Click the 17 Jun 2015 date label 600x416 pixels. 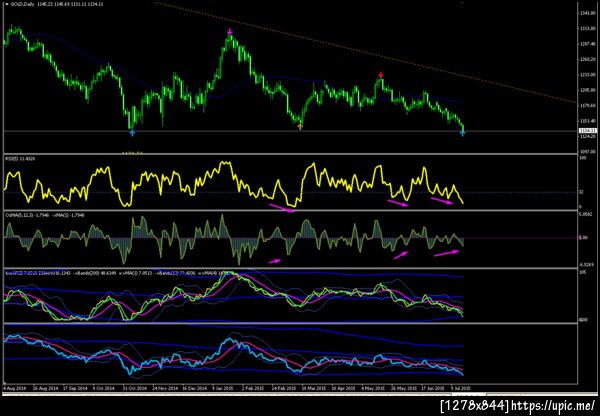433,388
